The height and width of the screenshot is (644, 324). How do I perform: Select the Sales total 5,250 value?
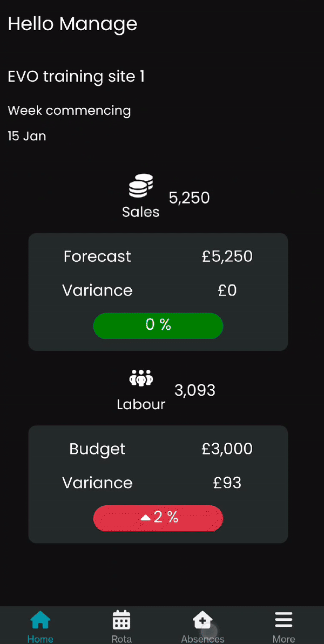pyautogui.click(x=190, y=198)
